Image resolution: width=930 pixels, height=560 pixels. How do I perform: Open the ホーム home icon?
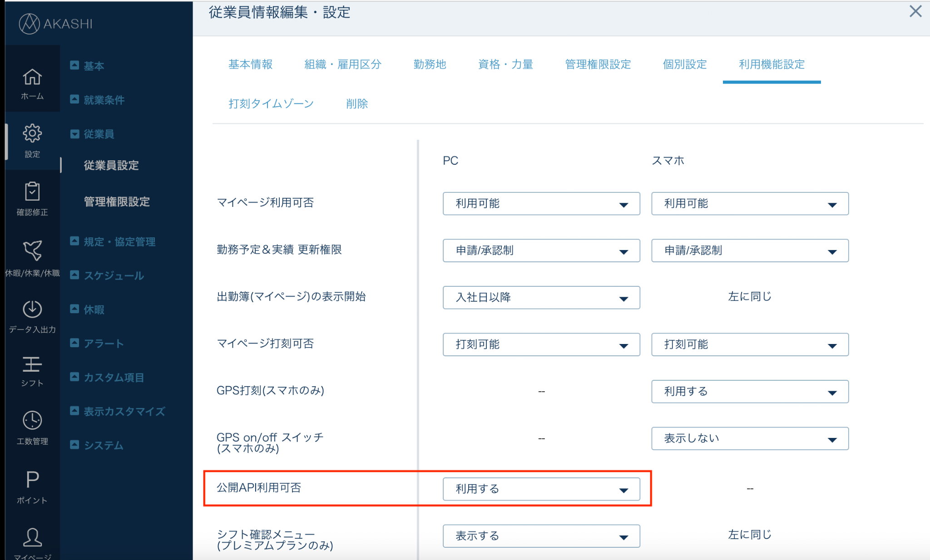pyautogui.click(x=32, y=84)
